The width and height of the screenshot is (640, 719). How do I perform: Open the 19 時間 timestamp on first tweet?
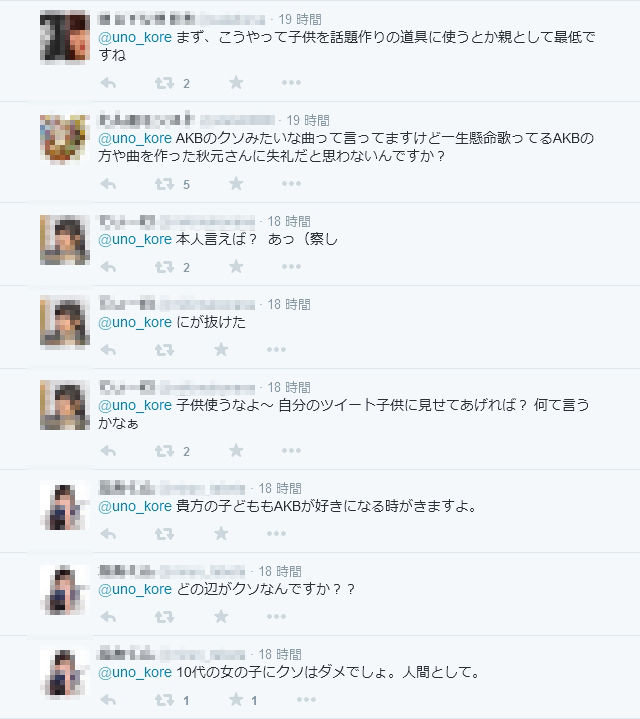point(300,19)
